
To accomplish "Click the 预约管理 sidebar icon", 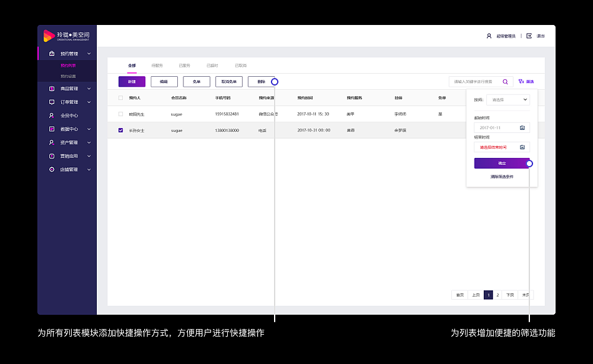I will 52,53.
